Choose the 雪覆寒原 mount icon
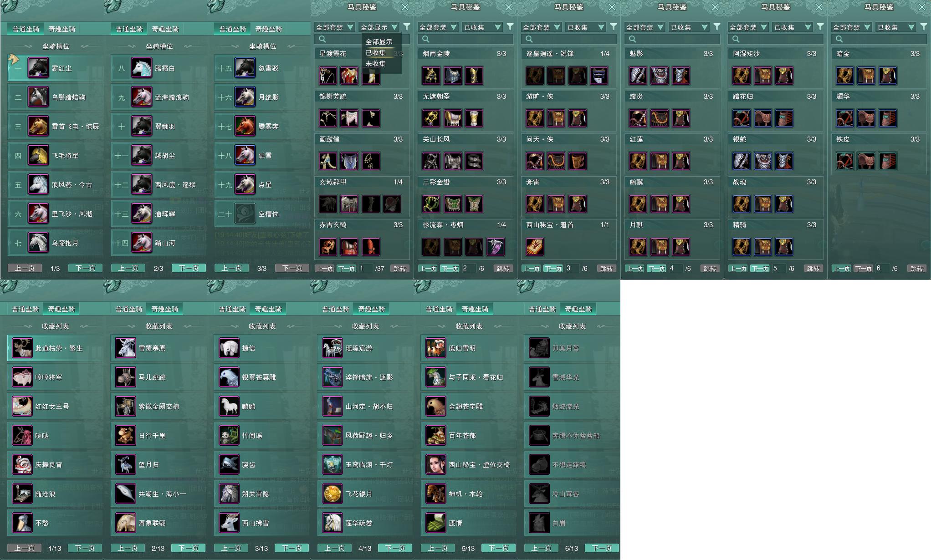Image resolution: width=931 pixels, height=560 pixels. pyautogui.click(x=126, y=348)
